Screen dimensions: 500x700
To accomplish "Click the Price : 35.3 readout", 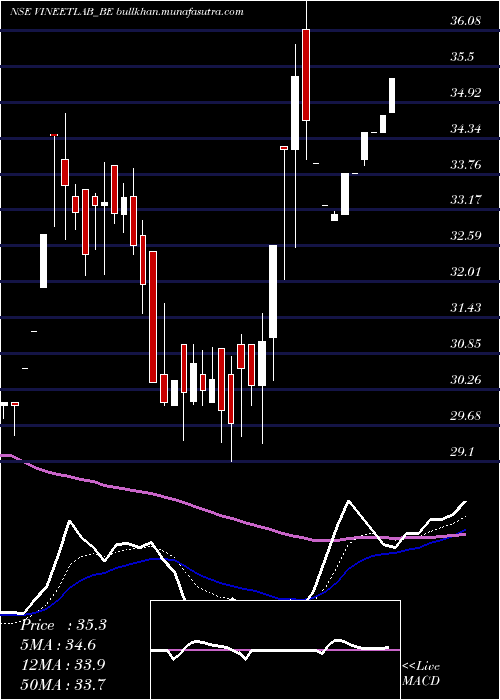I will point(63,625).
